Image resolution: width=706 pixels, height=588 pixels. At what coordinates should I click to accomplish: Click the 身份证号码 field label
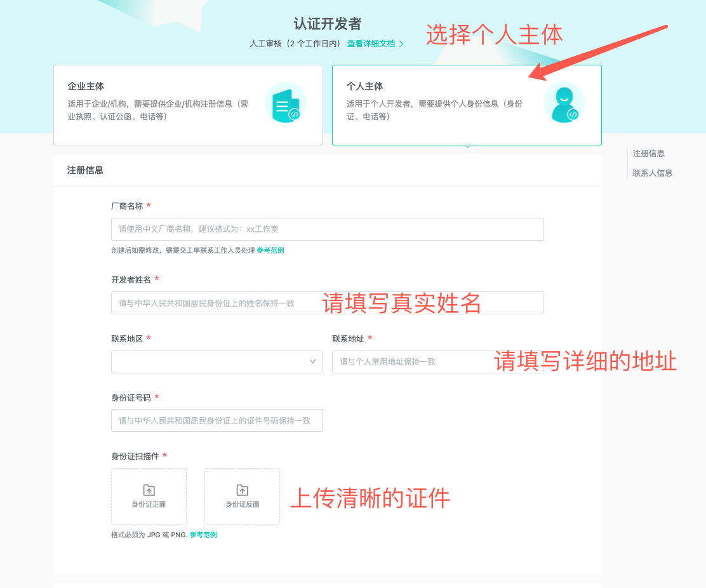(131, 398)
